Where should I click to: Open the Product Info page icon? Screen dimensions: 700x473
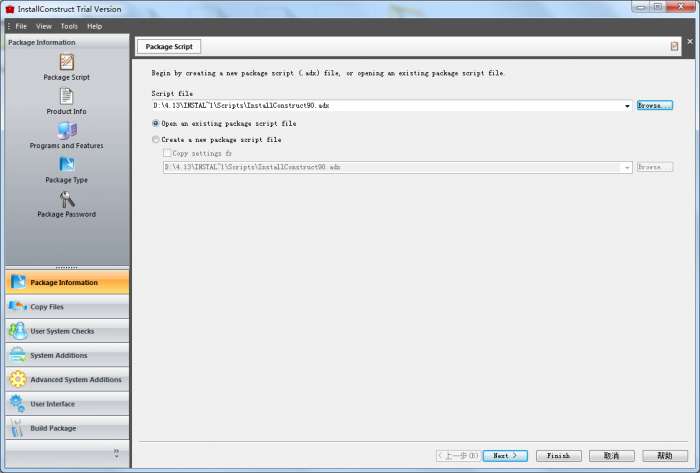pos(67,96)
